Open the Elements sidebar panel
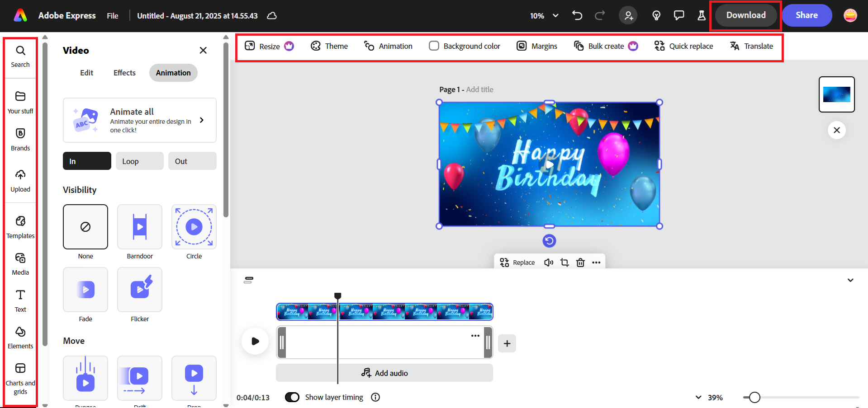This screenshot has height=408, width=868. [20, 337]
